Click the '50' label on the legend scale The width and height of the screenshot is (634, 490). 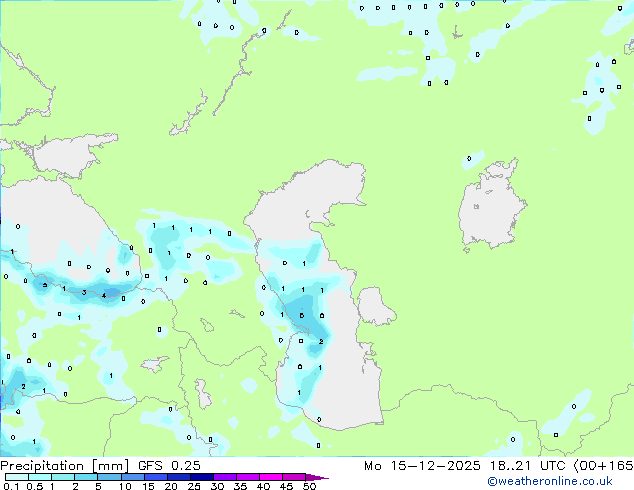click(309, 487)
